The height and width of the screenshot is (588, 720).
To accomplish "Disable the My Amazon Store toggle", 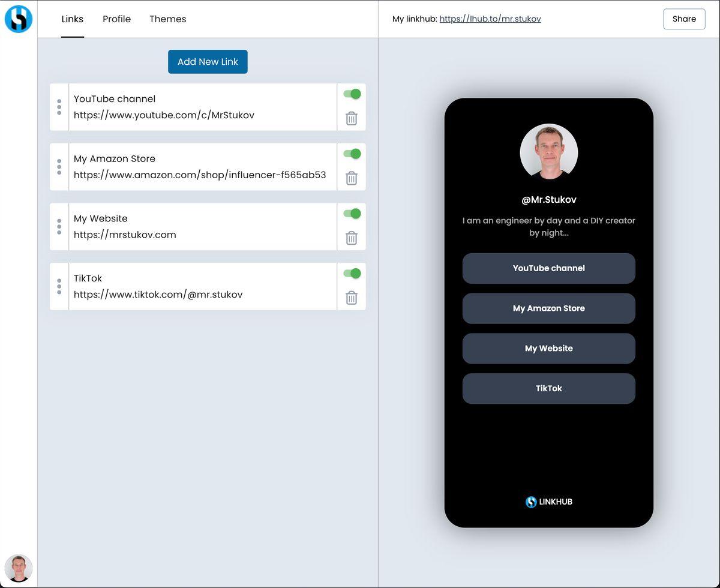I will pos(352,154).
